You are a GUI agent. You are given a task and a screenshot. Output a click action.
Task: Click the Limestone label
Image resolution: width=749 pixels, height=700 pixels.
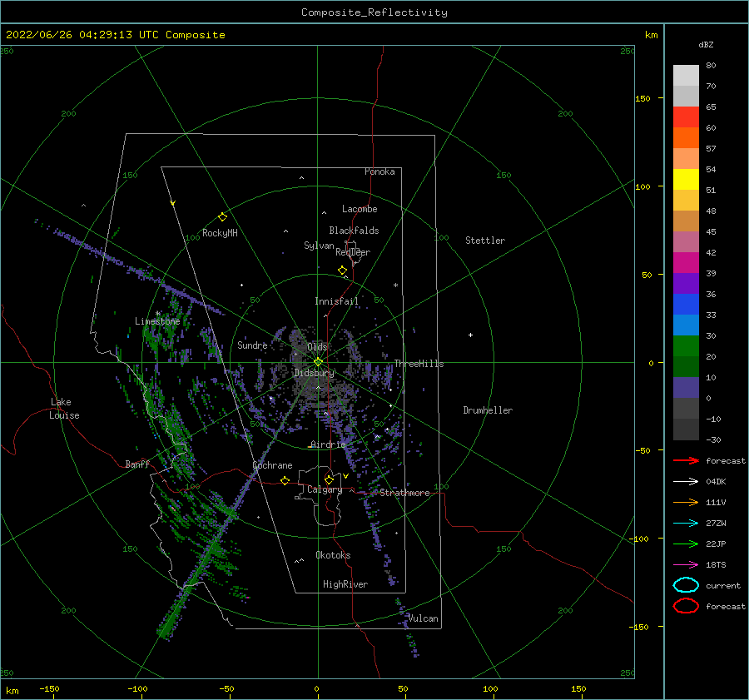pos(157,321)
